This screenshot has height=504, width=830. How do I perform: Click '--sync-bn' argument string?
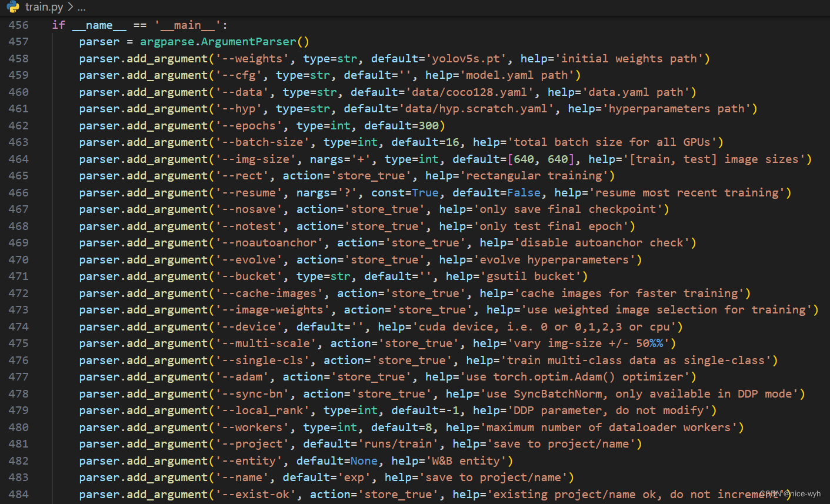[252, 393]
